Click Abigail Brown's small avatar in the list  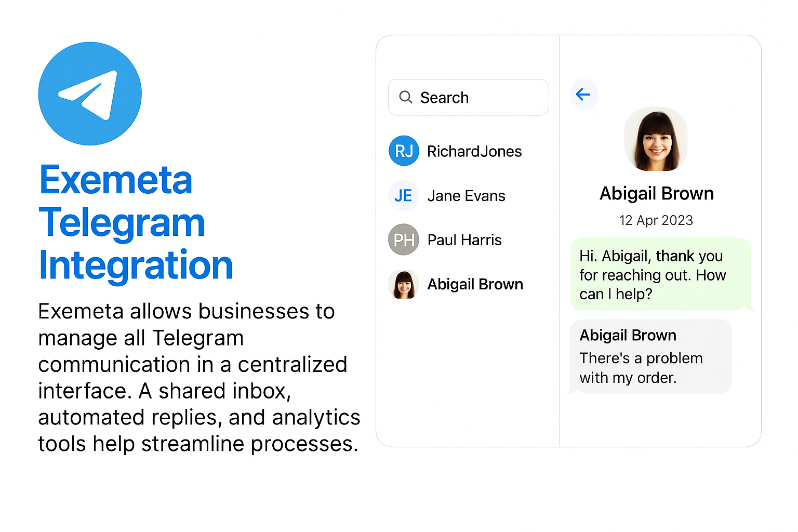pyautogui.click(x=404, y=284)
